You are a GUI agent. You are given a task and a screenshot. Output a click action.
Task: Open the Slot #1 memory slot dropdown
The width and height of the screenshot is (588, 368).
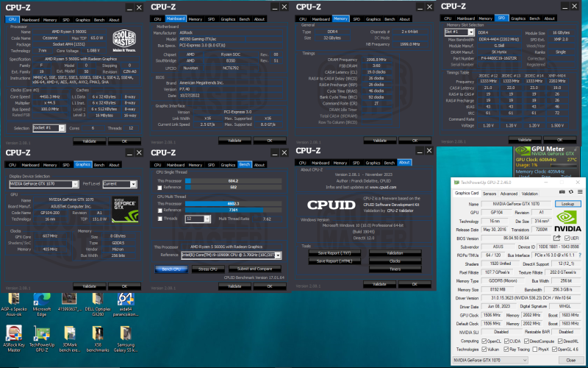[x=459, y=32]
